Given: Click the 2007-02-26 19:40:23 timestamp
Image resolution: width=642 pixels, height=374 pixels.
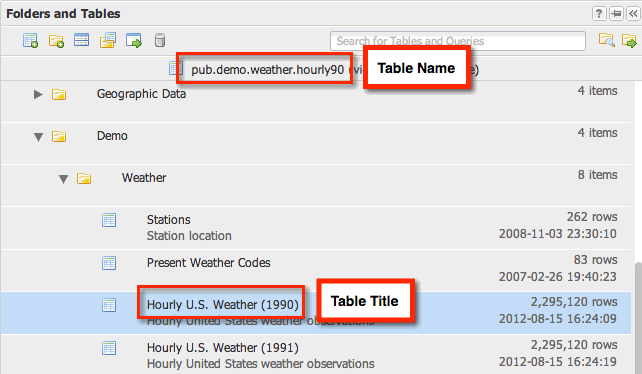Looking at the screenshot, I should pos(558,277).
